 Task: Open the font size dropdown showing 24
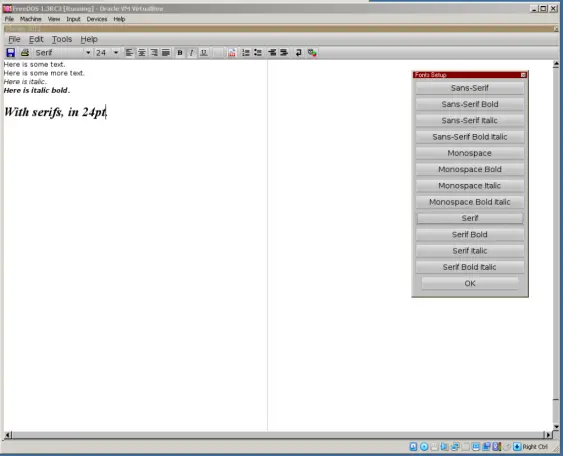(x=107, y=53)
